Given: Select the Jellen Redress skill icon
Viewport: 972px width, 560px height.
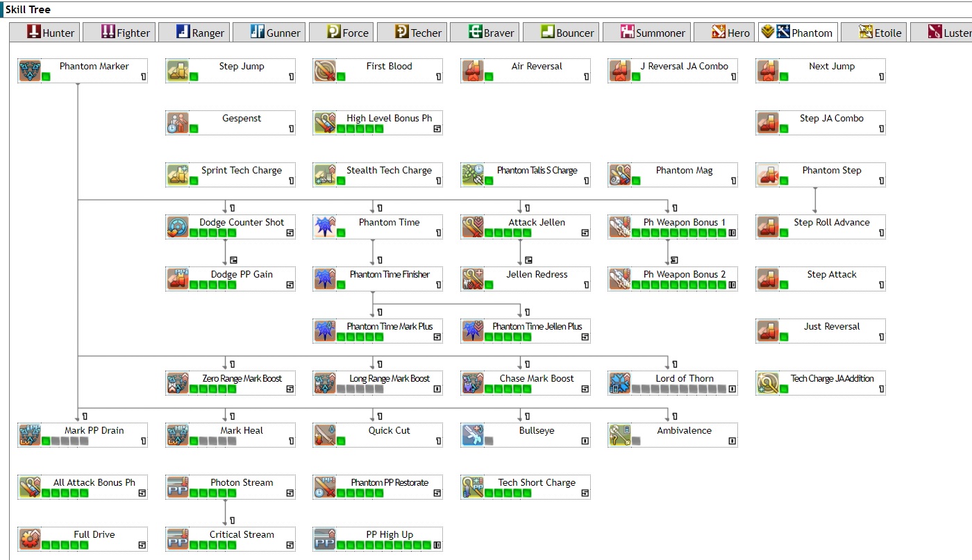Looking at the screenshot, I should click(x=473, y=279).
